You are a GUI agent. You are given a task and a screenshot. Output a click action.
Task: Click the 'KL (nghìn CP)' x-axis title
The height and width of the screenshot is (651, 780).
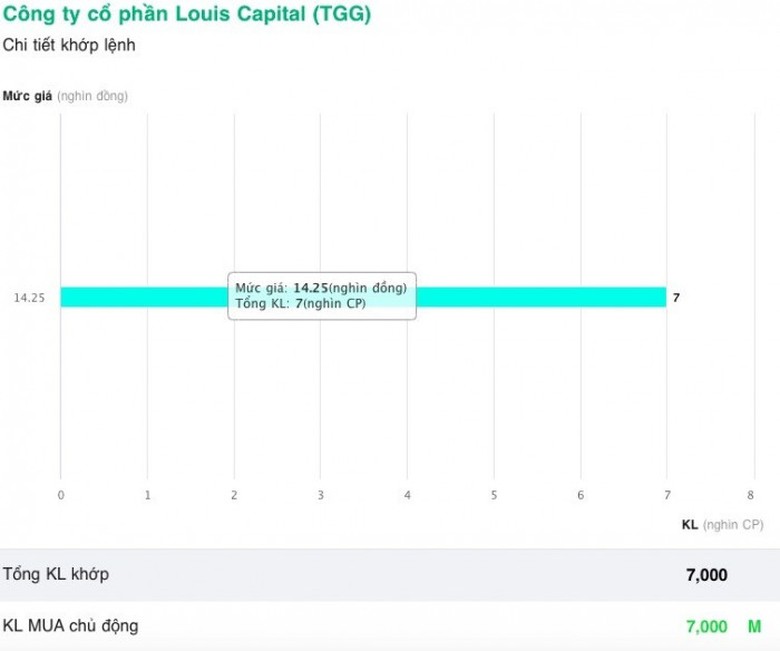(722, 524)
